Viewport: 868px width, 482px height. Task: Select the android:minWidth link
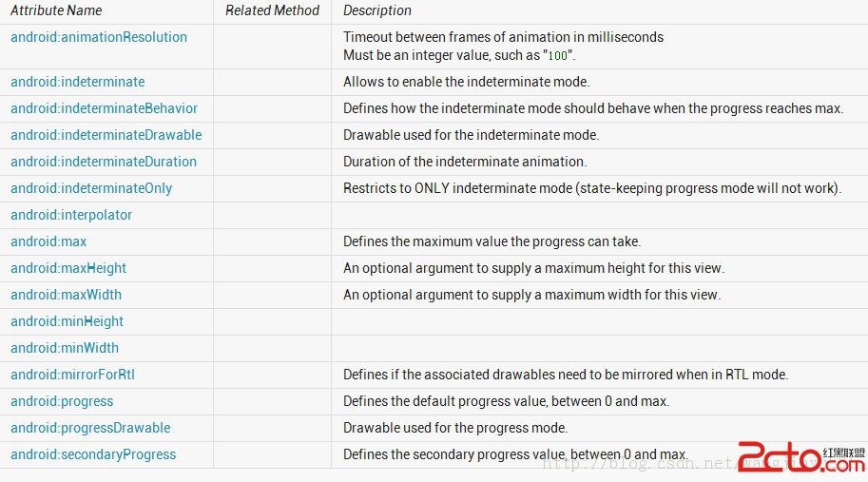tap(65, 348)
